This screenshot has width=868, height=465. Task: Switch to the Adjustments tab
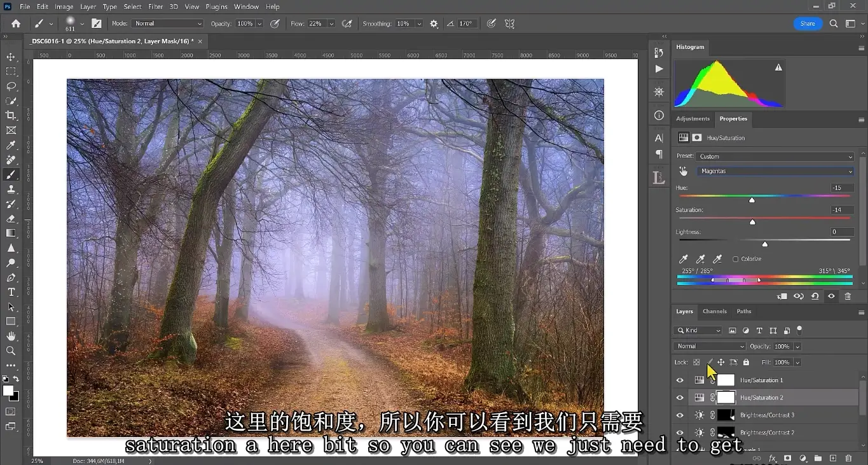click(x=692, y=118)
